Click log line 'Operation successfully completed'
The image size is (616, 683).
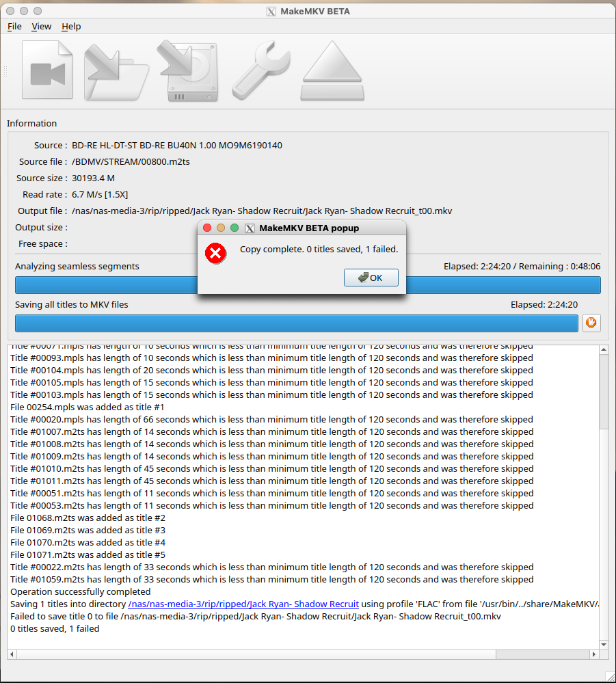[x=81, y=592]
